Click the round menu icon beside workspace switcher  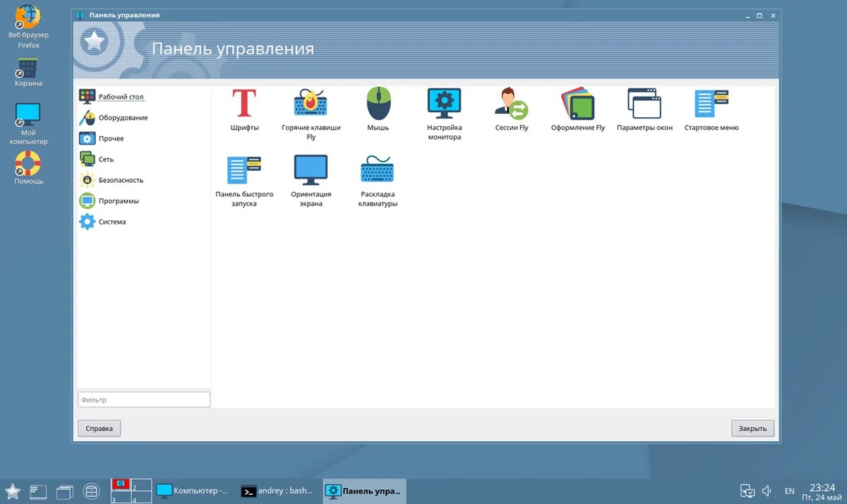(91, 491)
